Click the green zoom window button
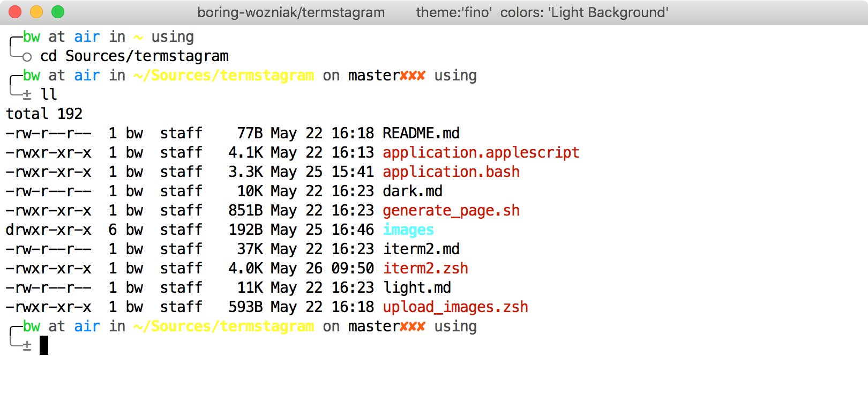Screen dimensions: 868x415 pyautogui.click(x=58, y=12)
